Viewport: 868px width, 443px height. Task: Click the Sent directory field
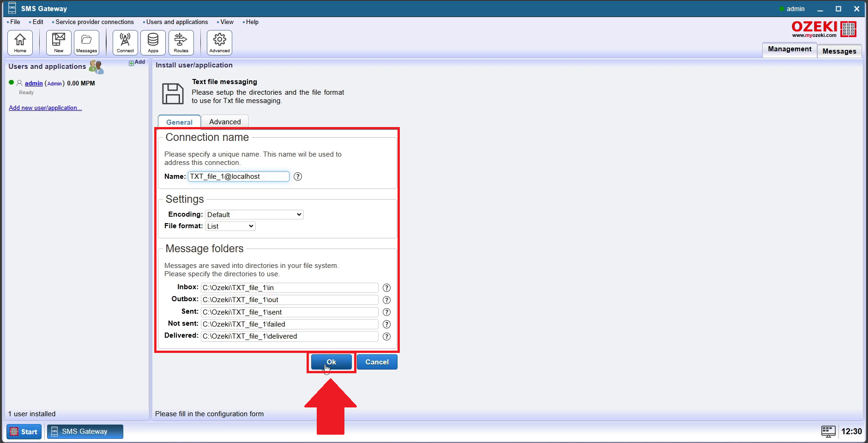pyautogui.click(x=289, y=312)
